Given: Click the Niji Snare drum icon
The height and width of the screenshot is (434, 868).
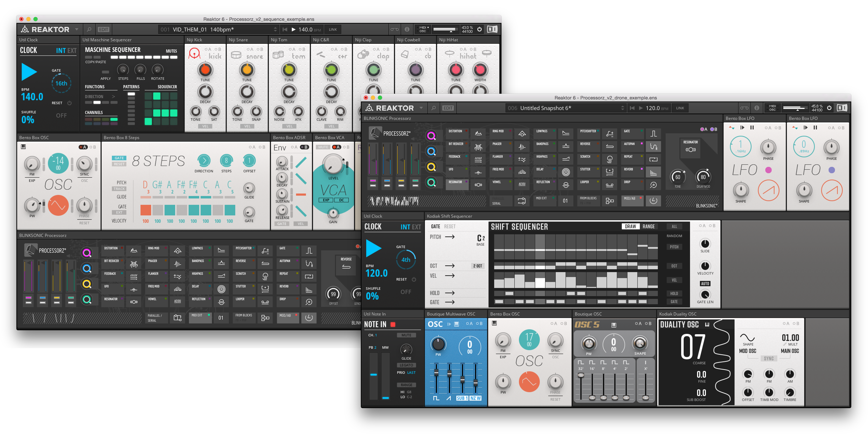Looking at the screenshot, I should click(x=236, y=55).
